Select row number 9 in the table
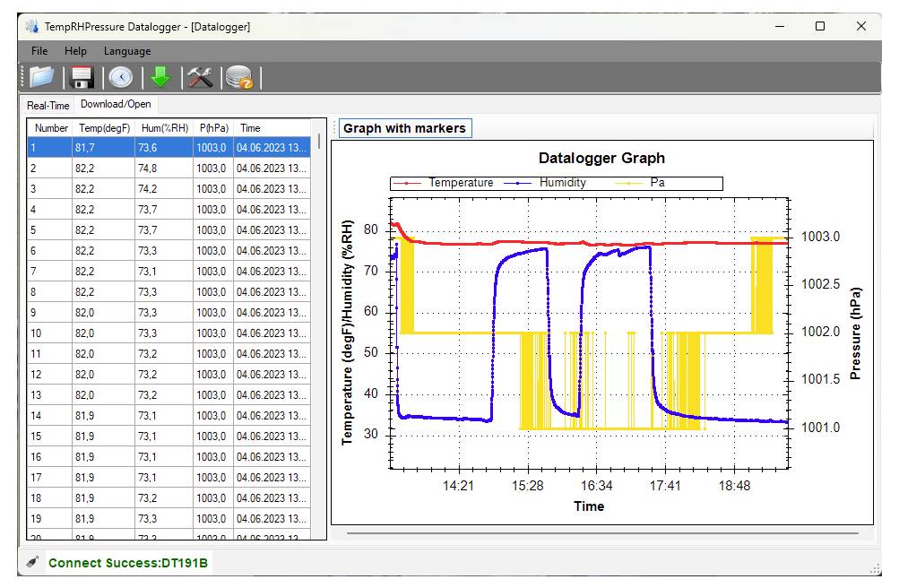 coord(169,312)
